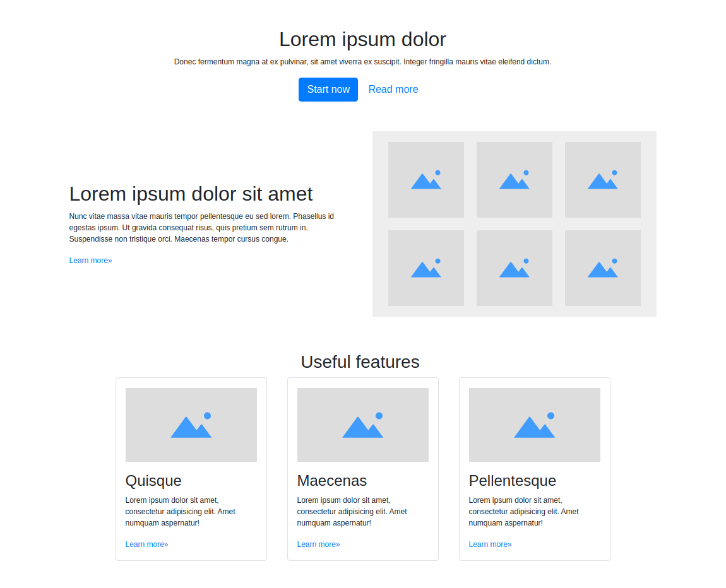Click the Start now button
Viewport: 726px width, 588px height.
coord(328,89)
